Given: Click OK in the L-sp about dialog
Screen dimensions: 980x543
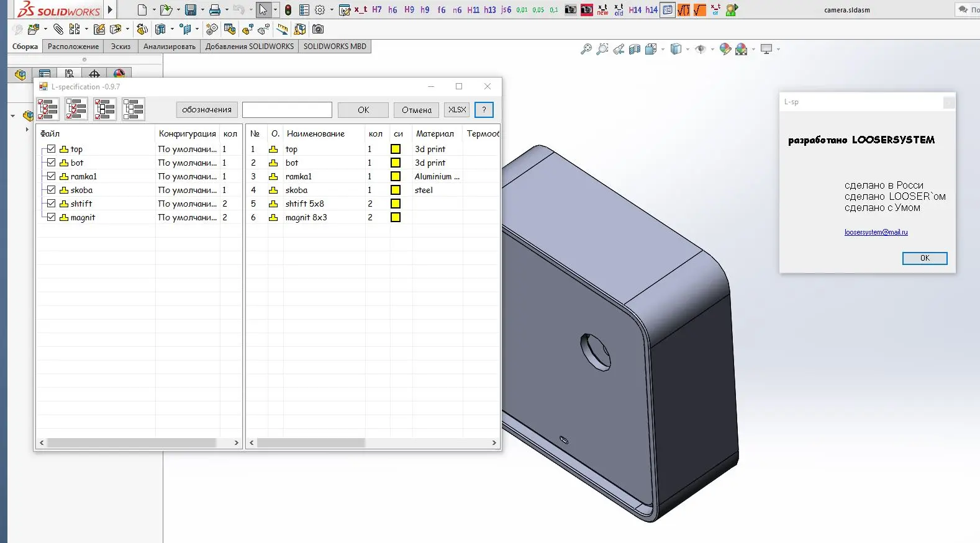Looking at the screenshot, I should click(925, 258).
